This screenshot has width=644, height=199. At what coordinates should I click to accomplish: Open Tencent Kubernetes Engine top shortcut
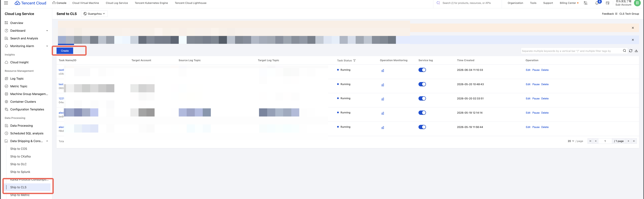(151, 3)
